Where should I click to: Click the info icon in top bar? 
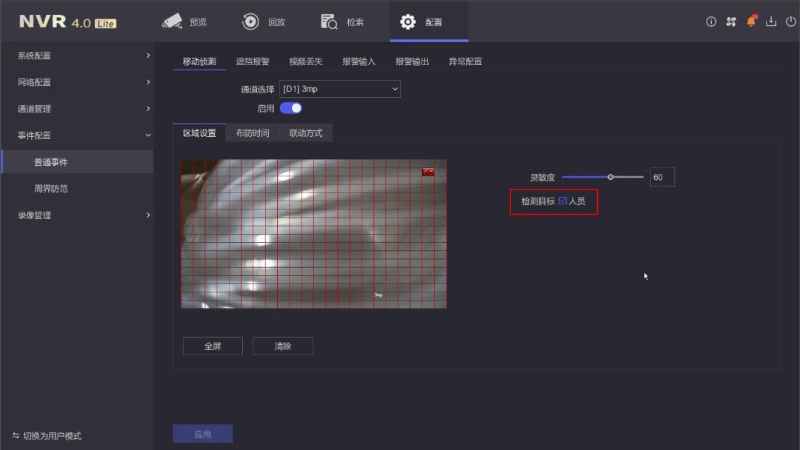[x=711, y=21]
